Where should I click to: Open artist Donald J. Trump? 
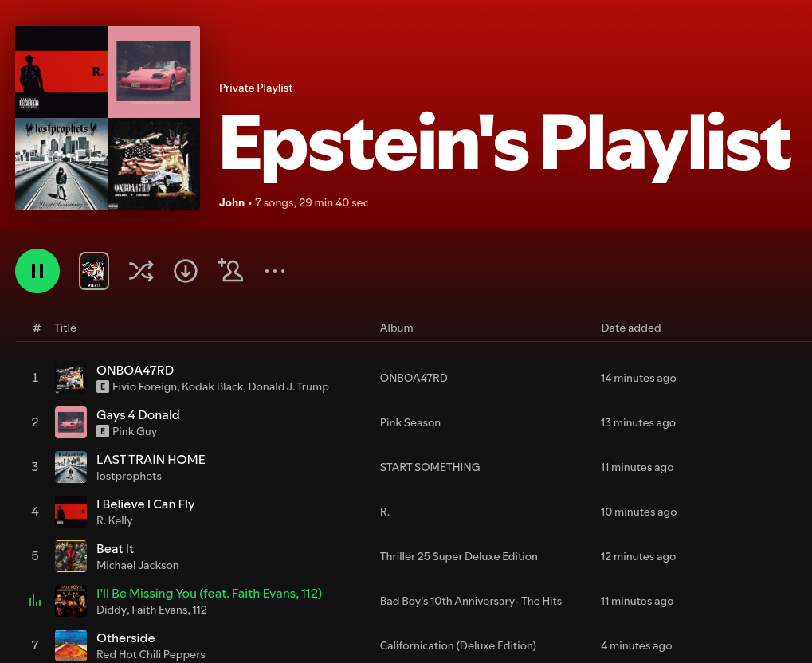tap(288, 387)
